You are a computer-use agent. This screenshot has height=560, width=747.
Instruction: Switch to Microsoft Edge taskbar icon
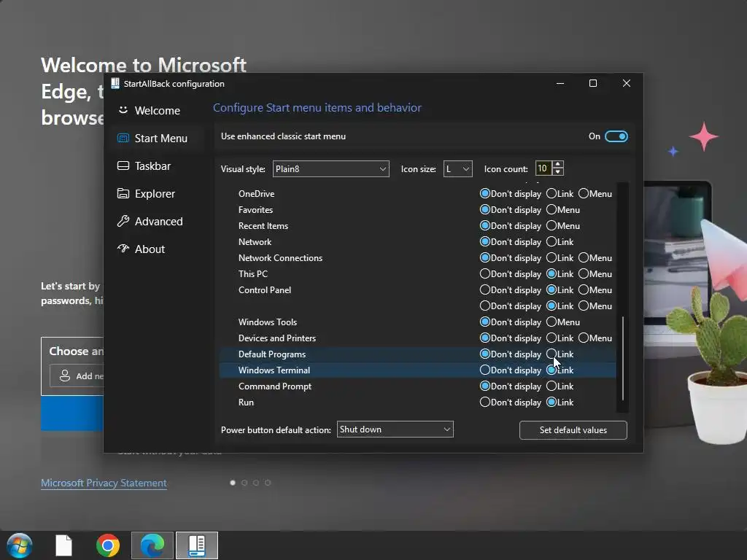tap(152, 545)
